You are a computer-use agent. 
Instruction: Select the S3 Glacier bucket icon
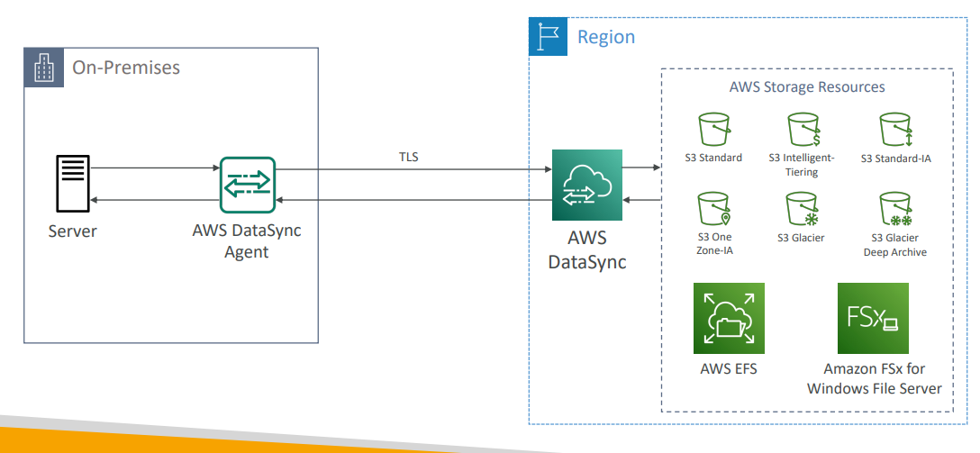click(801, 210)
